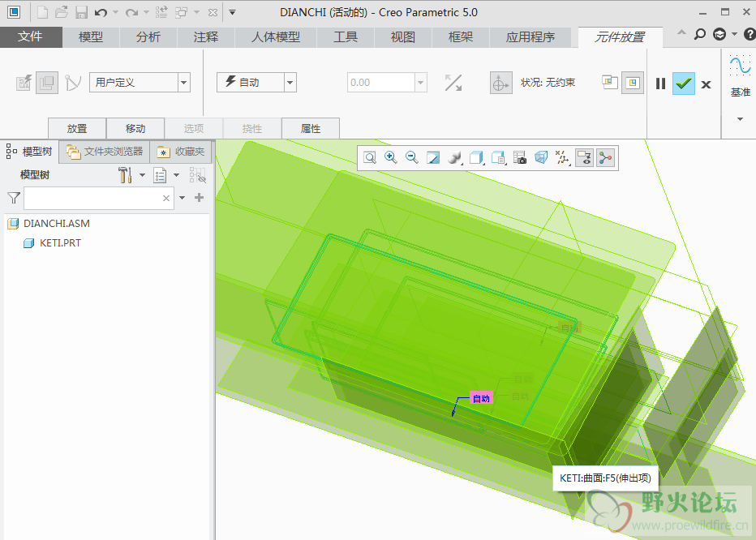
Task: Toggle spin center display icon
Action: [x=606, y=157]
